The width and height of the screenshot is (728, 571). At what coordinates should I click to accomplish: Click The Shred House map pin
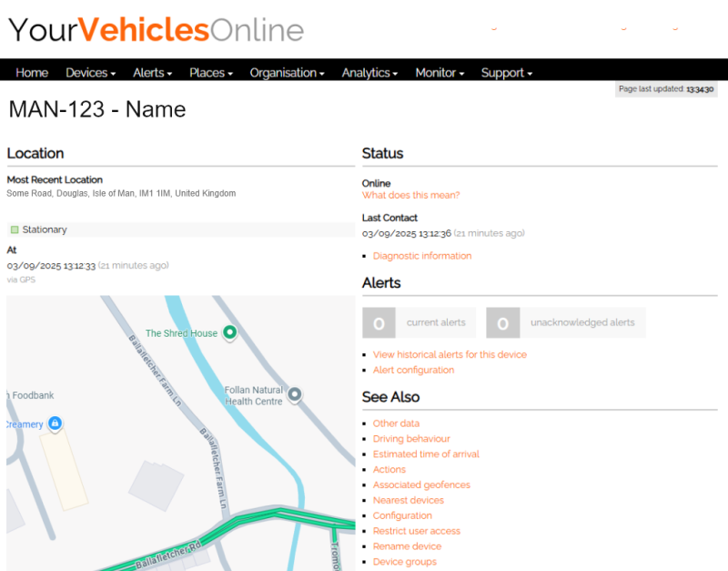click(x=229, y=332)
